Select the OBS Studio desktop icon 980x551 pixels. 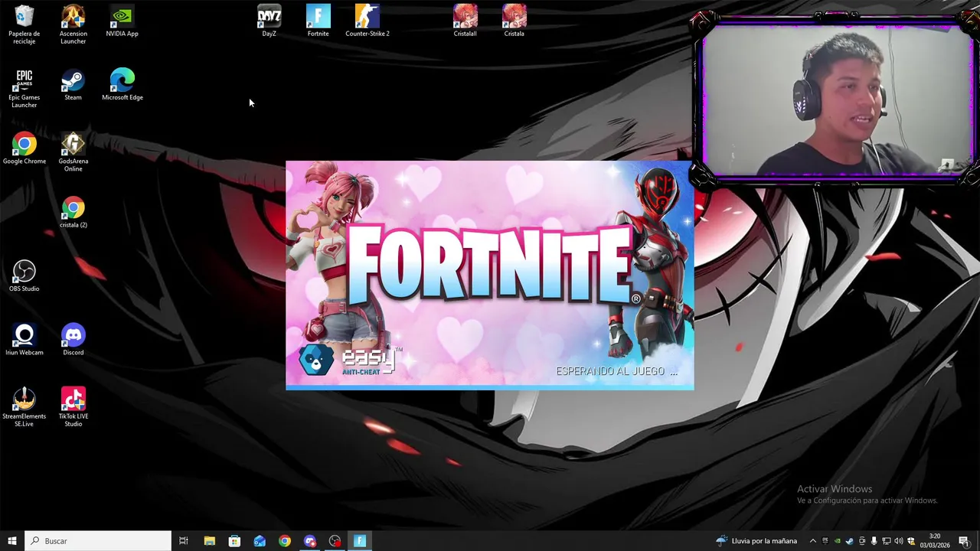pos(24,276)
